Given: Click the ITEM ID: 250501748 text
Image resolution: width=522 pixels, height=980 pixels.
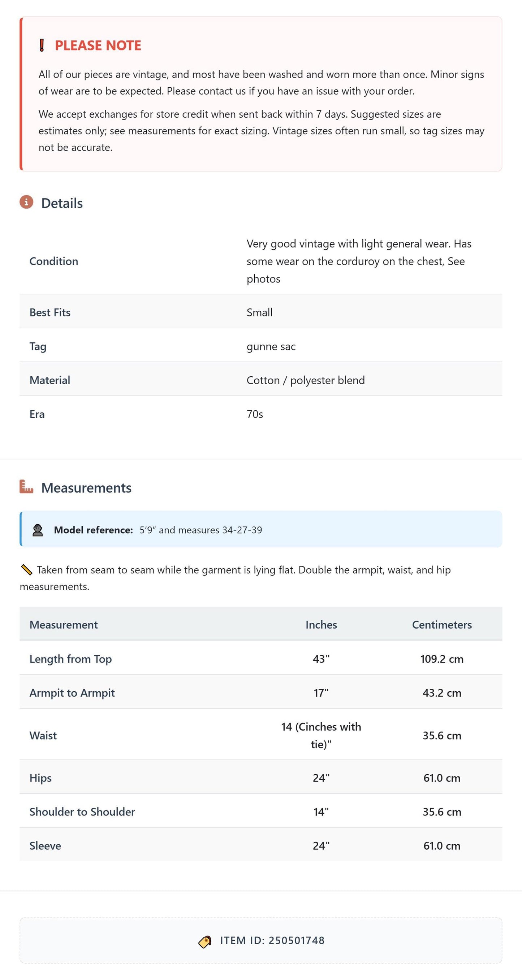Looking at the screenshot, I should pyautogui.click(x=272, y=940).
